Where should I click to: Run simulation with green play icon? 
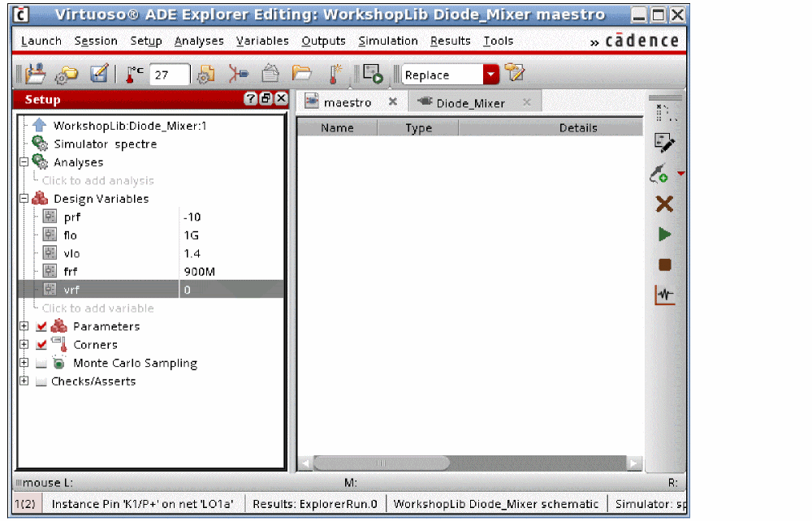pyautogui.click(x=664, y=235)
